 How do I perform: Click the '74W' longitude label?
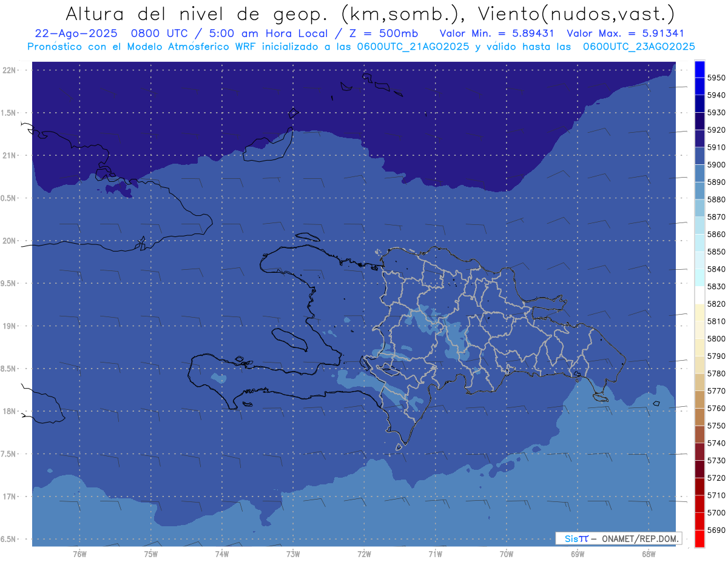coord(221,554)
